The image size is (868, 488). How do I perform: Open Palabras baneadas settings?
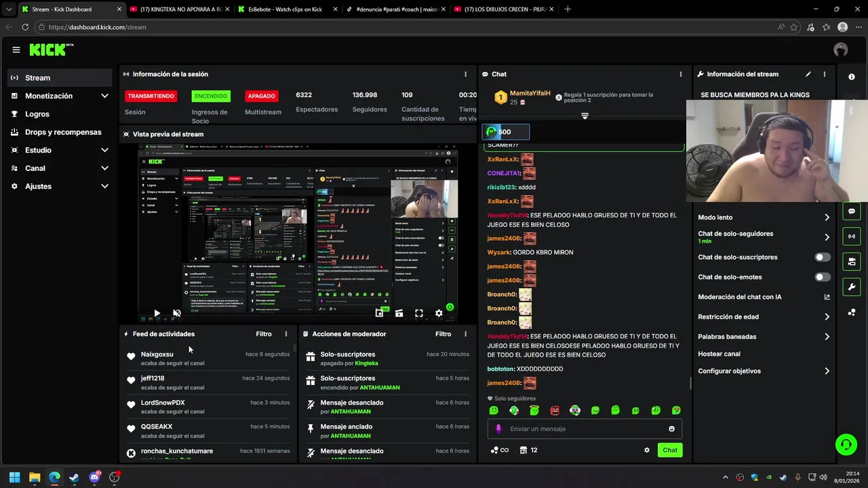click(x=827, y=337)
